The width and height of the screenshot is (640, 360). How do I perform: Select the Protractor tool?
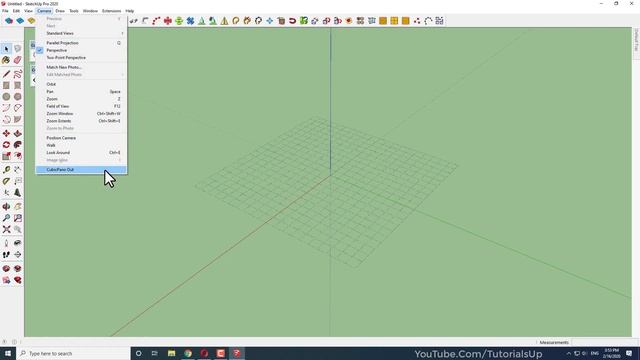pyautogui.click(x=6, y=181)
